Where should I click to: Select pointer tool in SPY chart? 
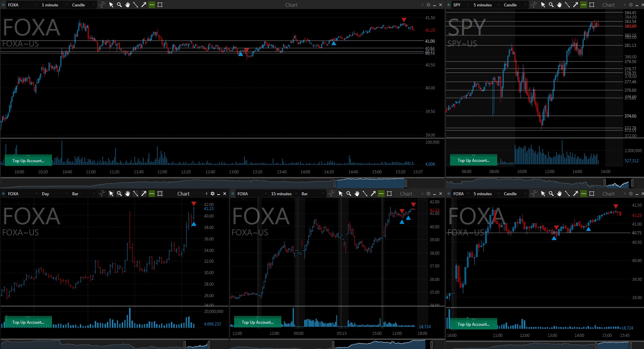coord(543,5)
